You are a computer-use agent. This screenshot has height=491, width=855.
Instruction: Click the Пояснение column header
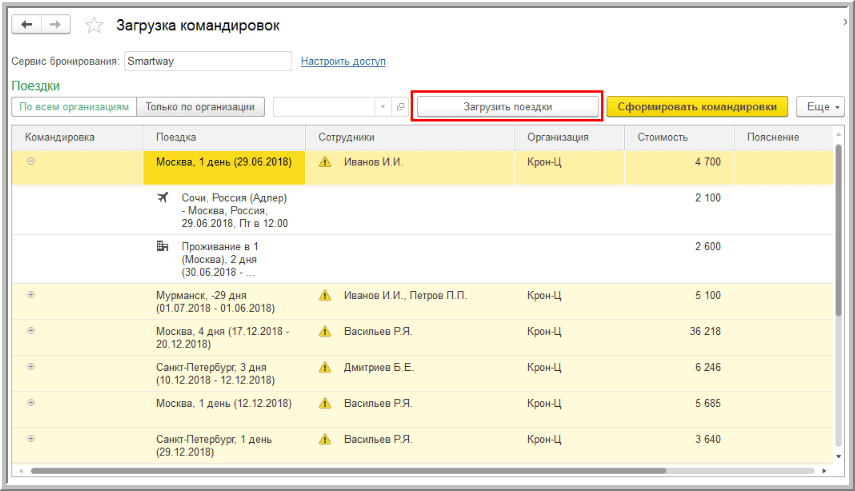(784, 137)
